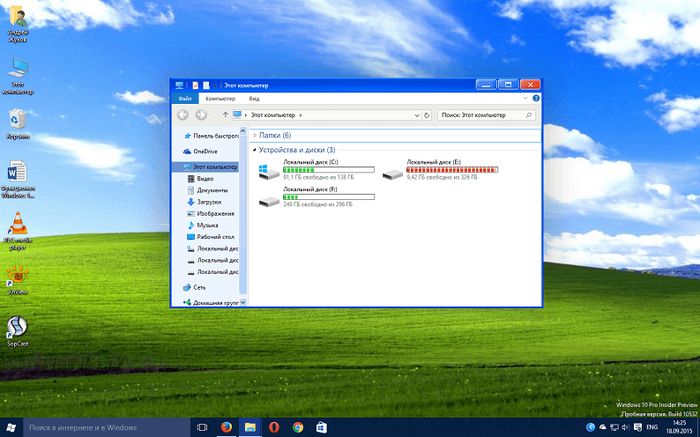Click the Forward navigation arrow in Explorer
The height and width of the screenshot is (437, 700).
click(x=201, y=115)
